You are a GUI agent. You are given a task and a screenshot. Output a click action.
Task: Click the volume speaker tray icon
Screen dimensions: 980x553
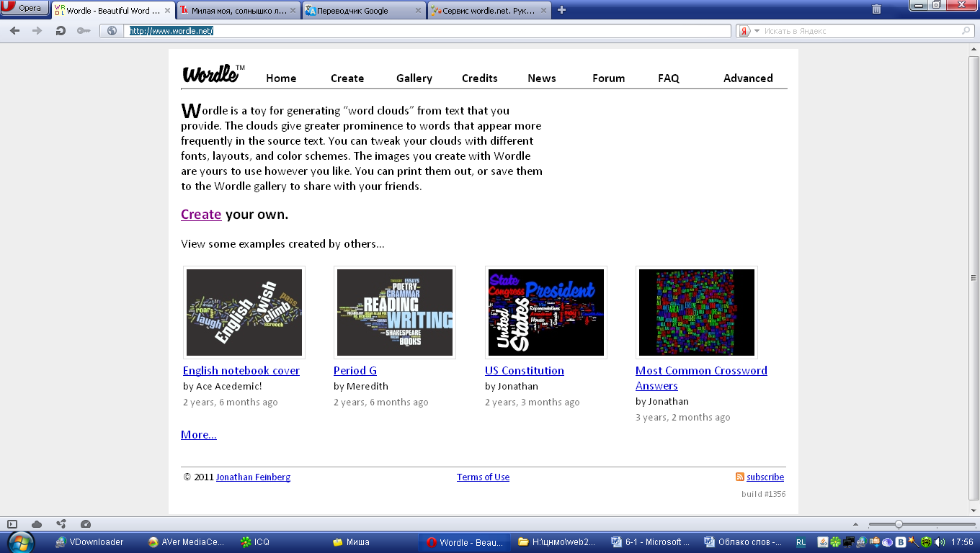[940, 542]
